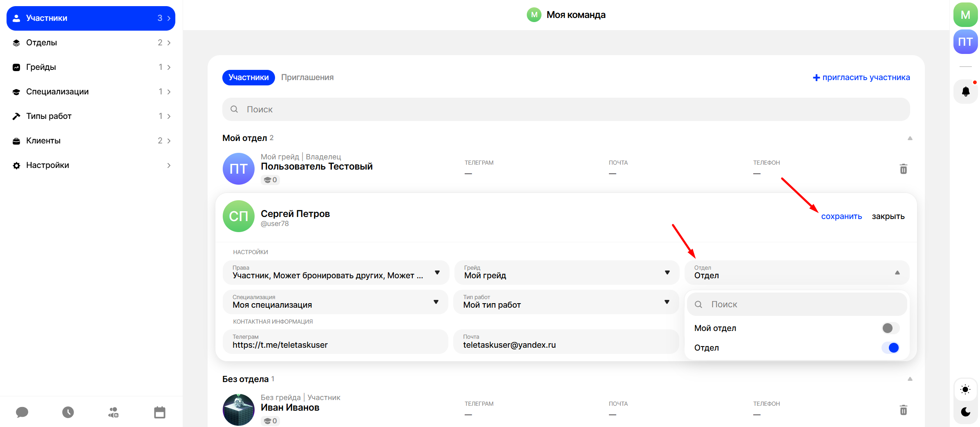
Task: Click trash icon next to Иван Иванов
Action: click(x=903, y=410)
